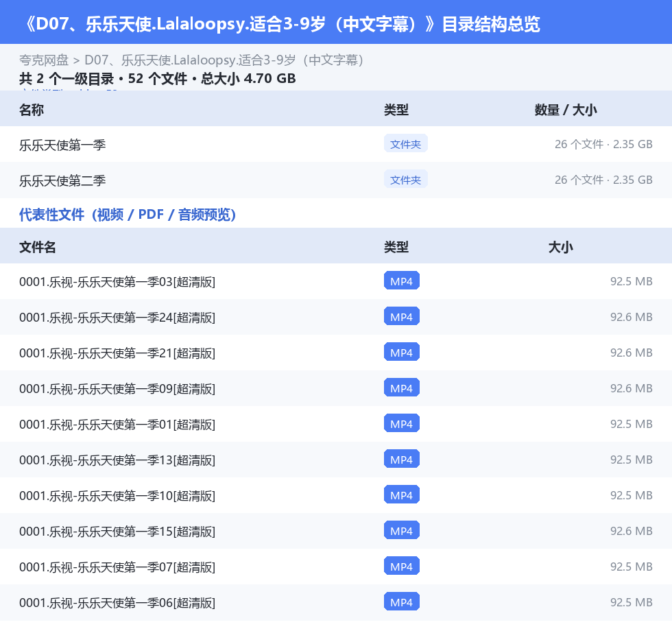Select file 乐乐天使第一季07[超清版]
This screenshot has height=642, width=672.
117,567
